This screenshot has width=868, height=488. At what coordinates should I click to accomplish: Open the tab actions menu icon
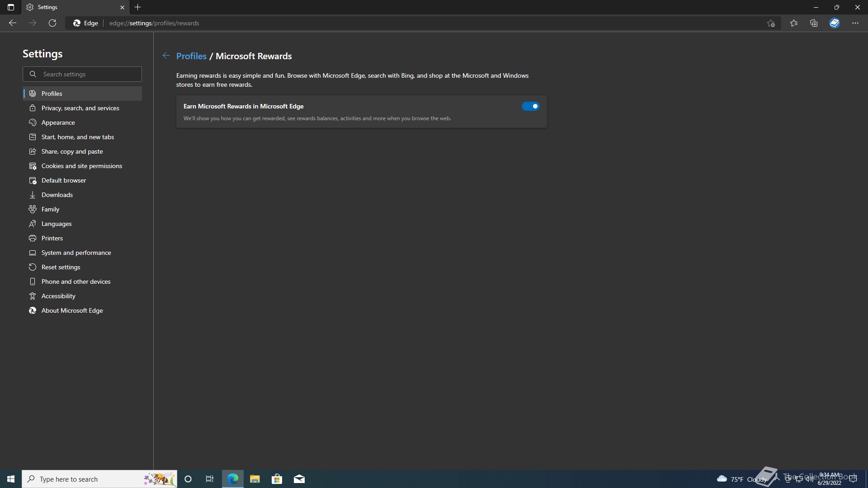(x=11, y=7)
